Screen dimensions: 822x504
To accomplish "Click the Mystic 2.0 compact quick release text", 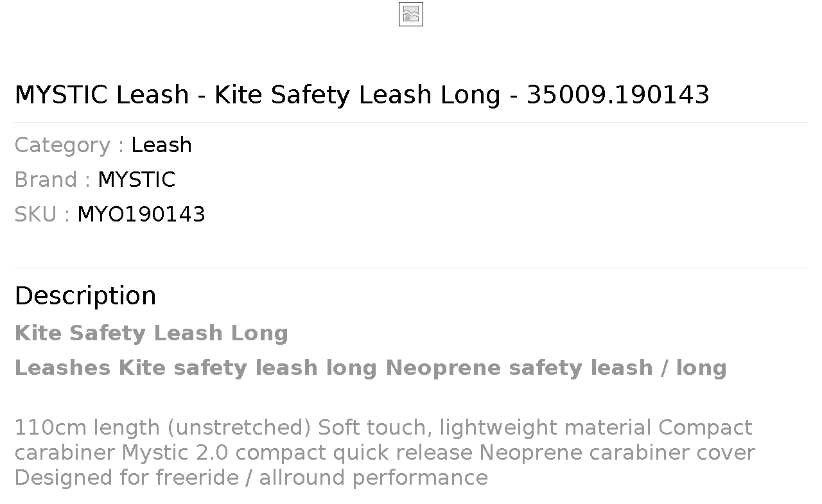I will 297,453.
